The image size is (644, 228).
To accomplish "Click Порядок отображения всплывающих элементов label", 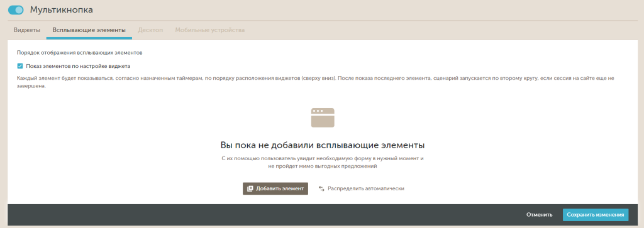I will [80, 53].
